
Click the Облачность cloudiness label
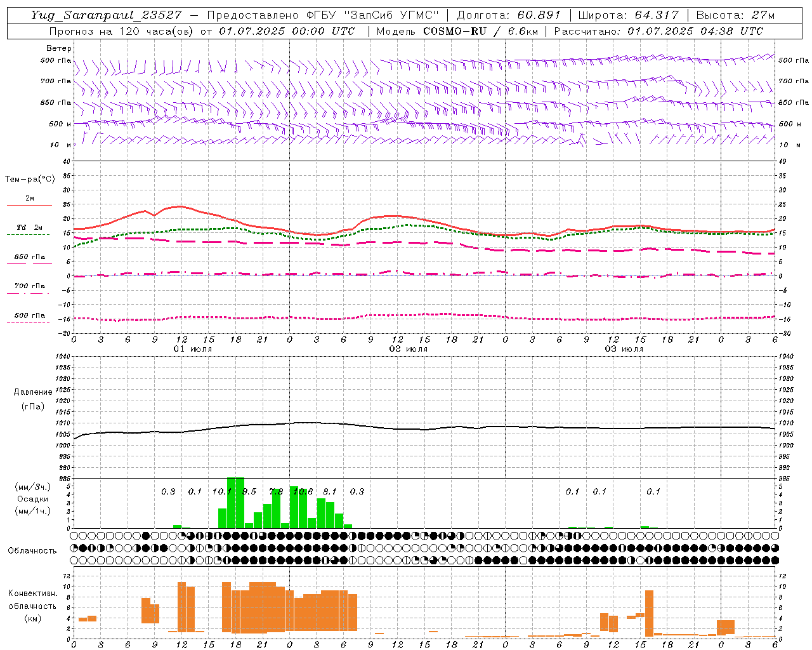32,551
